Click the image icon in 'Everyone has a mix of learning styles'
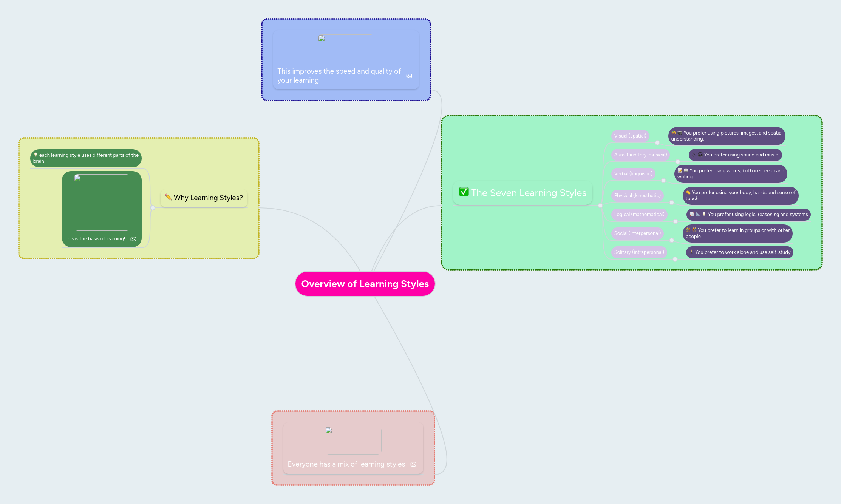This screenshot has height=504, width=841. click(414, 464)
